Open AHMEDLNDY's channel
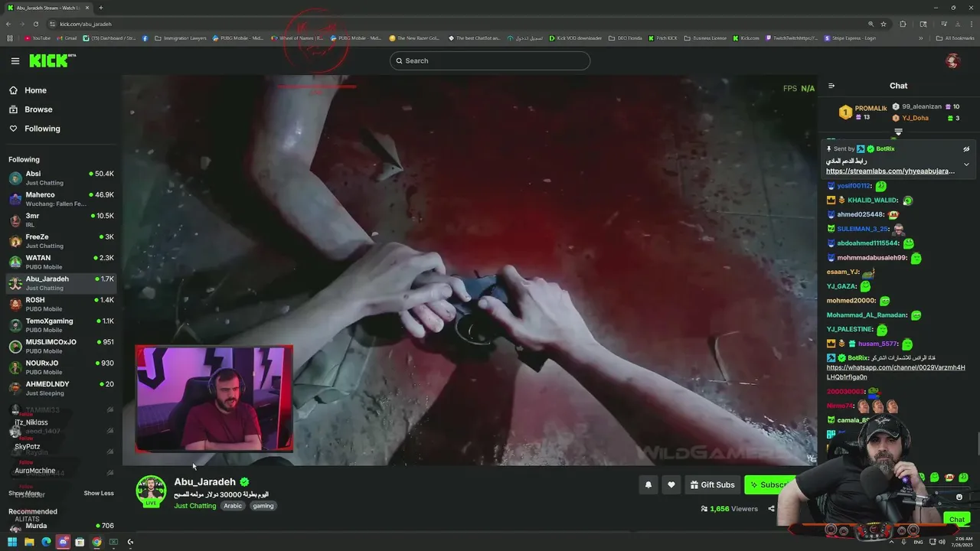The image size is (980, 551). click(61, 389)
